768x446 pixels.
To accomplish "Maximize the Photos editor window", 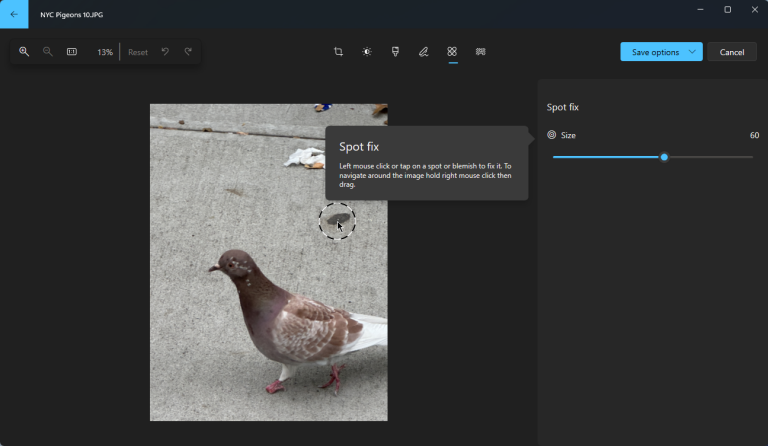I will [x=728, y=9].
